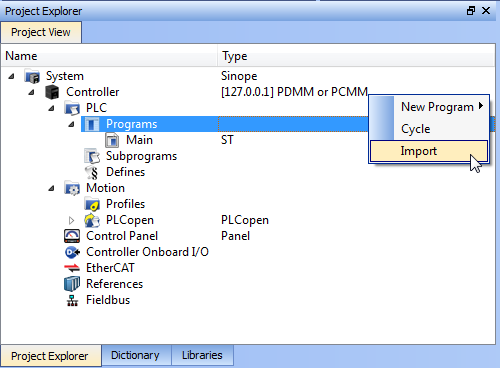Screen dimensions: 500x368
Task: Select the Fieldbus label
Action: [108, 300]
